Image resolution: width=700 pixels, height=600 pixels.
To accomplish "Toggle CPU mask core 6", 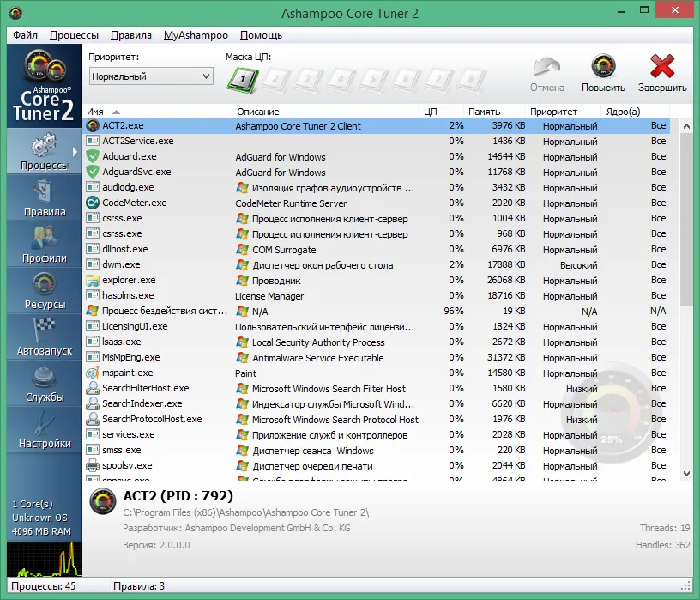I will point(406,80).
